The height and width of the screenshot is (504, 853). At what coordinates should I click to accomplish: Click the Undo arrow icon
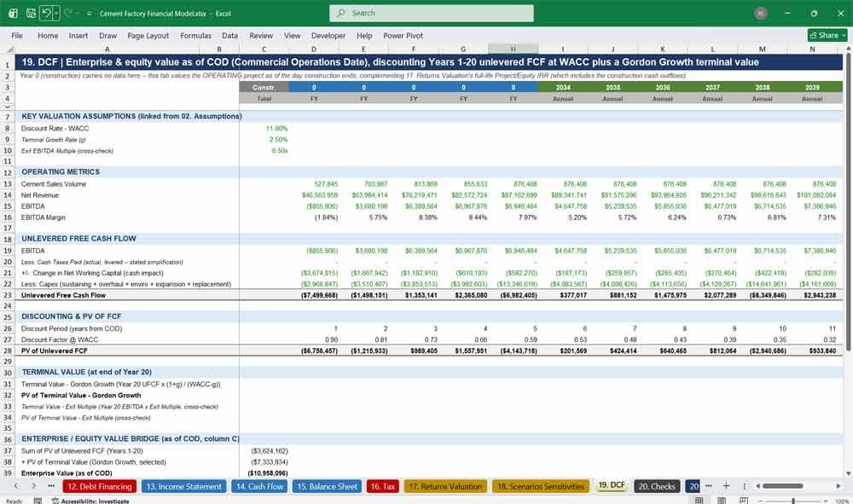coord(46,13)
